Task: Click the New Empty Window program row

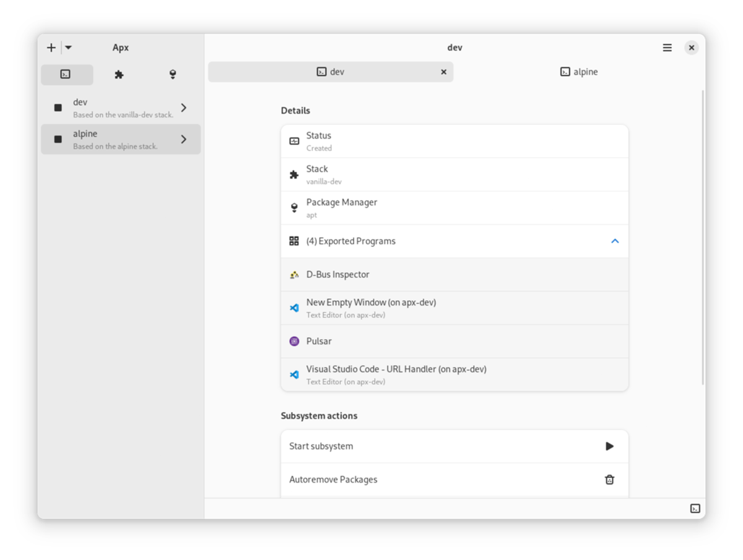Action: click(454, 308)
